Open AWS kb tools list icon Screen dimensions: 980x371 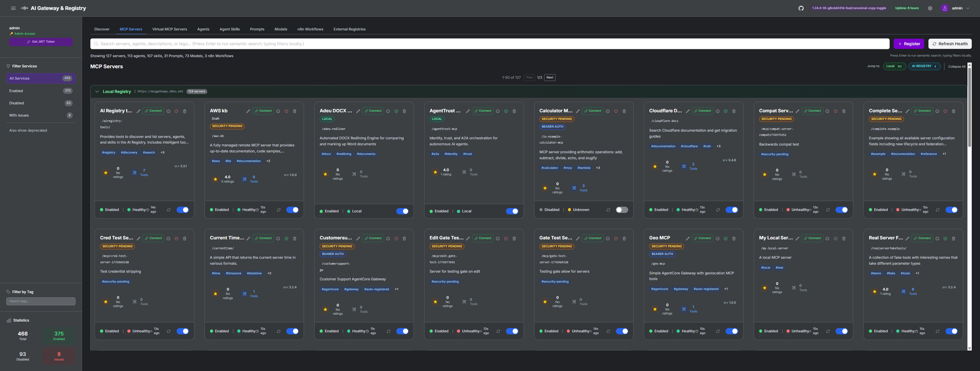245,179
